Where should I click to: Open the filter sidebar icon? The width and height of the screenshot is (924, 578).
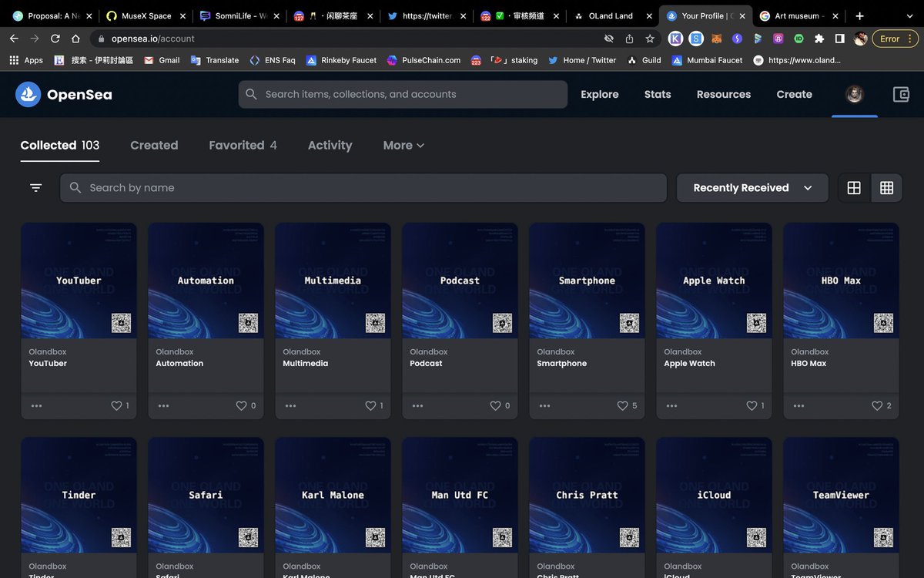(35, 188)
